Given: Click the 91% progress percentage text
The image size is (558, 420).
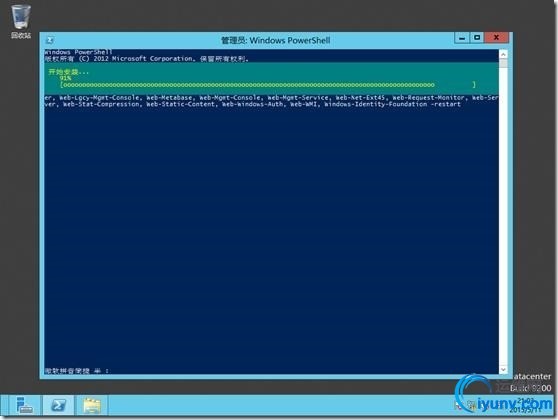Looking at the screenshot, I should 65,78.
